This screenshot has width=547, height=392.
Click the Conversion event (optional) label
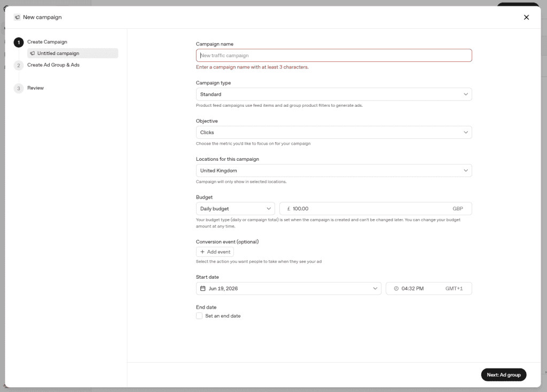click(x=227, y=242)
